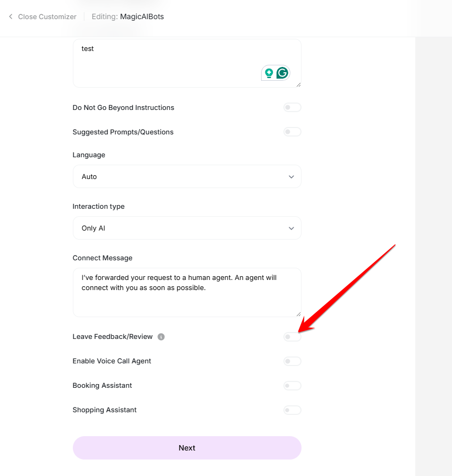Viewport: 452px width, 476px height.
Task: Click the Leave Feedback/Review label text
Action: [x=112, y=337]
